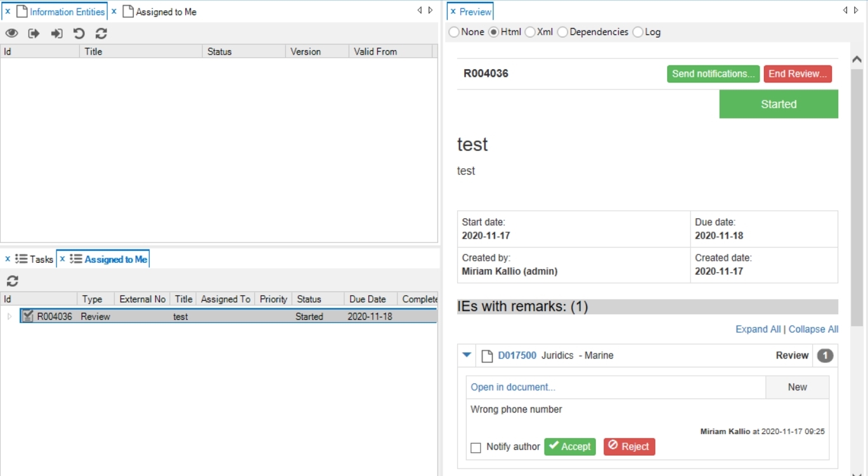Click the eye preview icon in the Information Entities toolbar
The width and height of the screenshot is (868, 476).
(11, 34)
